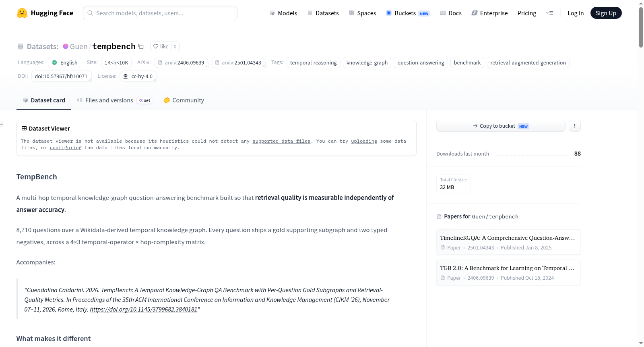Follow the configuring link in Dataset Viewer
This screenshot has height=347, width=644.
66,148
